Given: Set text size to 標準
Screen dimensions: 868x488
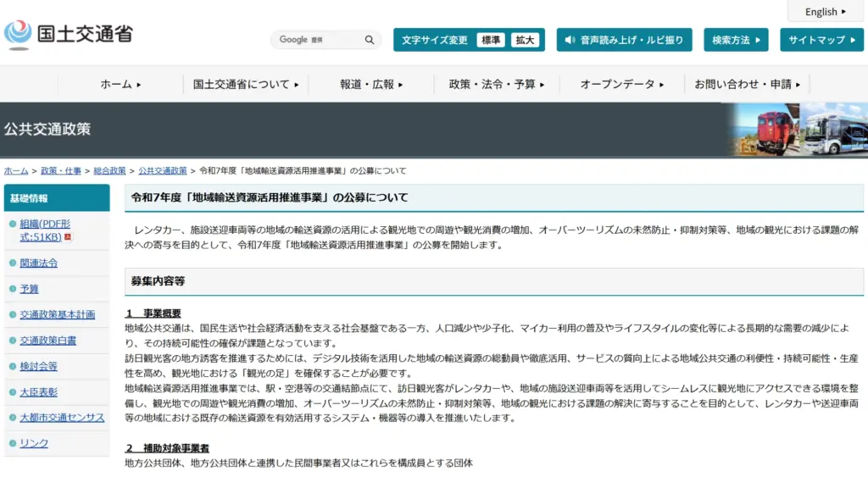Looking at the screenshot, I should pos(491,40).
